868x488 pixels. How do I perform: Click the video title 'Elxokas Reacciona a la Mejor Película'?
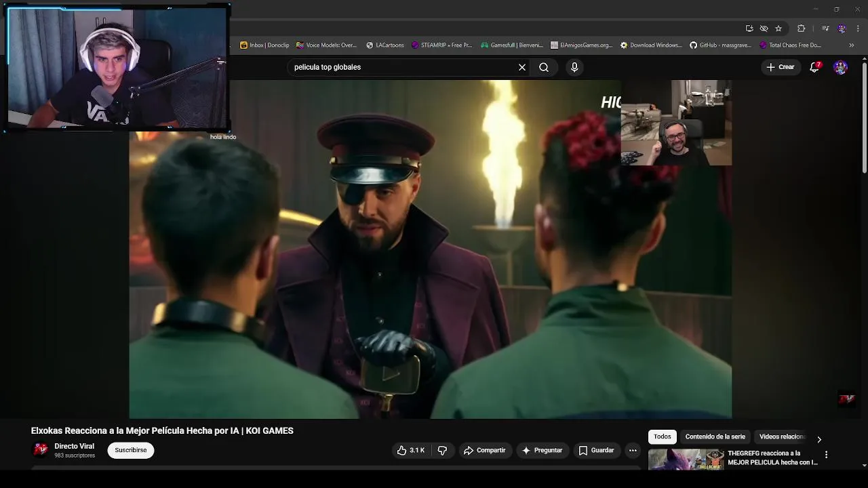click(162, 430)
